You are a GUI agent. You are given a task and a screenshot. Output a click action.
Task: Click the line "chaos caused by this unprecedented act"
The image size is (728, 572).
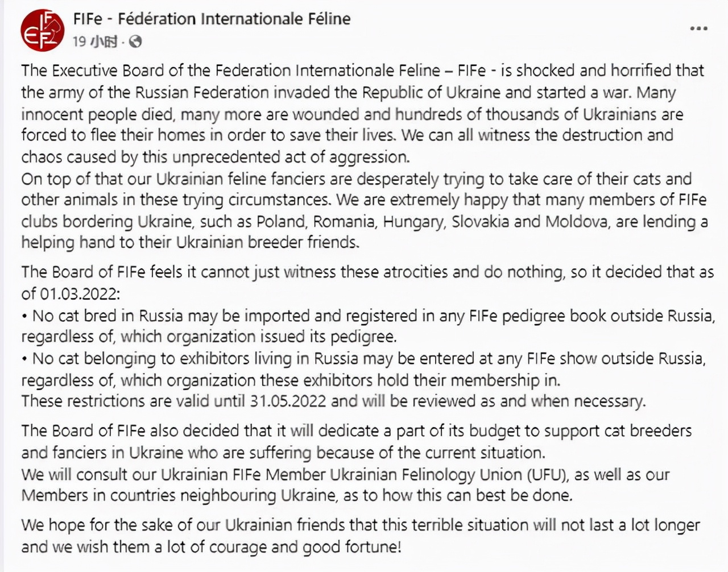point(216,157)
